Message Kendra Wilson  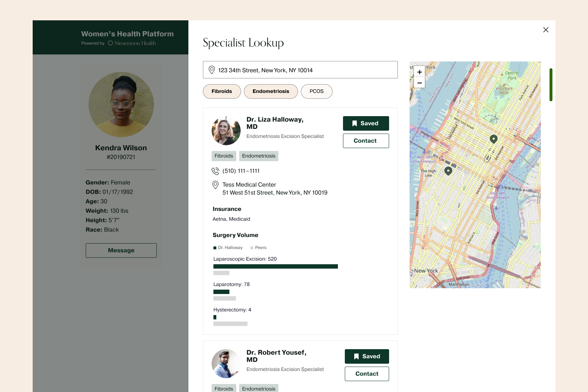pos(121,250)
